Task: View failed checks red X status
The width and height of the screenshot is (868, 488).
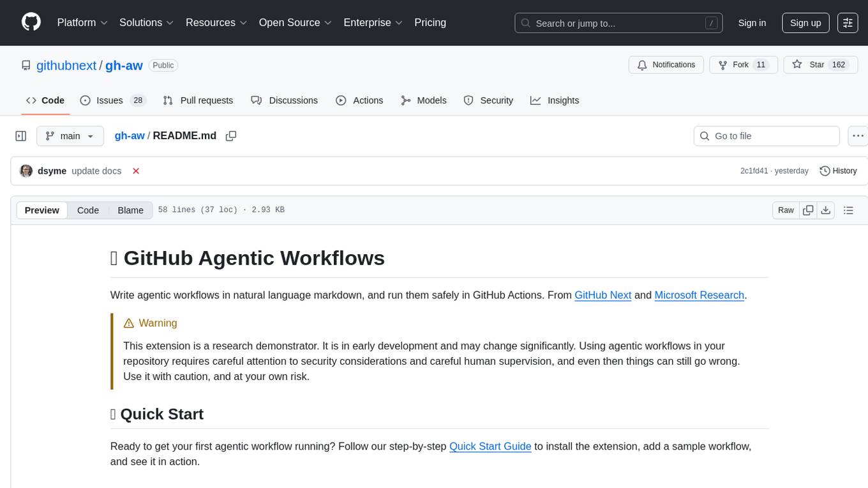Action: tap(136, 171)
